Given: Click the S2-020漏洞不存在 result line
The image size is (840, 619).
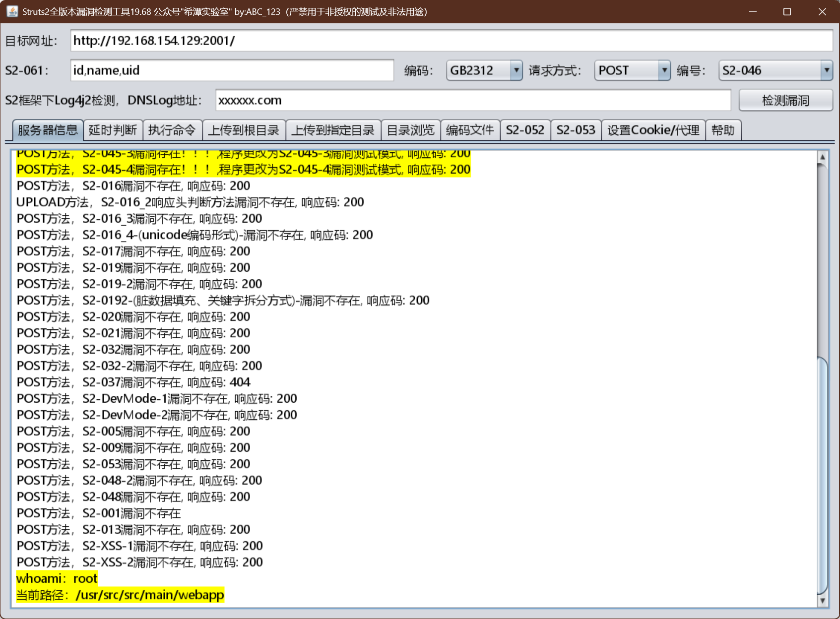Looking at the screenshot, I should click(133, 317).
